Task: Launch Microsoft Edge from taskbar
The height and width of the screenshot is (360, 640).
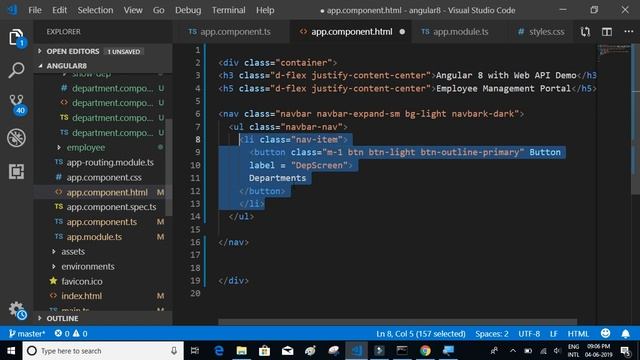Action: 219,351
